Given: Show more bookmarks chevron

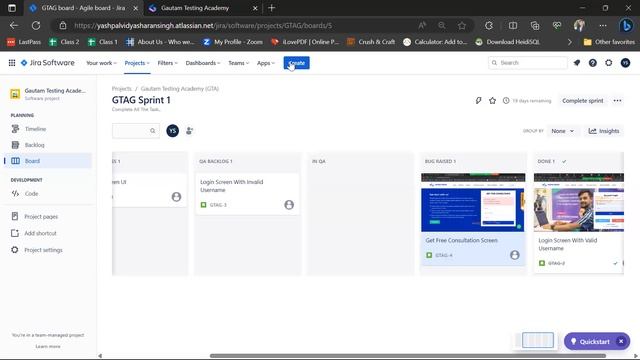Looking at the screenshot, I should pos(569,42).
